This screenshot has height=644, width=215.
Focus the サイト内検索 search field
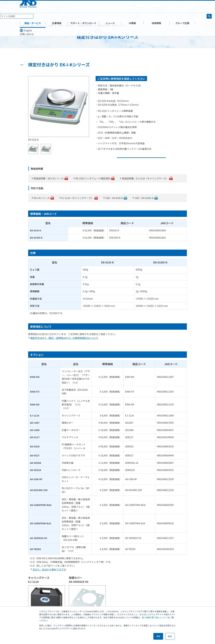tap(17, 16)
